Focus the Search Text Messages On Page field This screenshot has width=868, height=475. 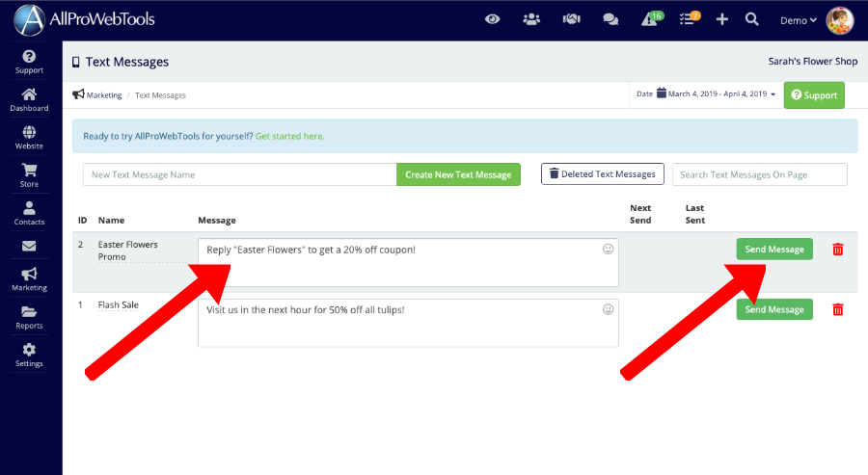[760, 174]
